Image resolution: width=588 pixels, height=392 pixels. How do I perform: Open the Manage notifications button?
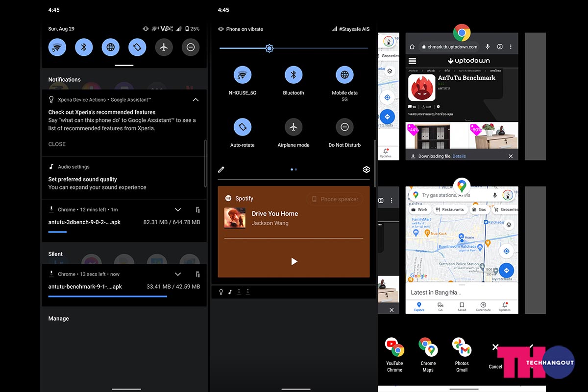pyautogui.click(x=58, y=319)
